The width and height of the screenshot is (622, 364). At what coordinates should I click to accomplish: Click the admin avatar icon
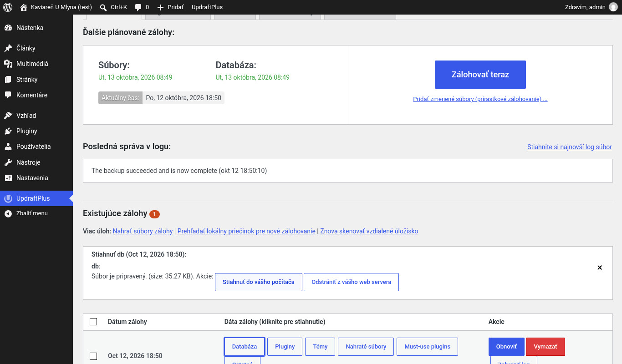tap(613, 7)
